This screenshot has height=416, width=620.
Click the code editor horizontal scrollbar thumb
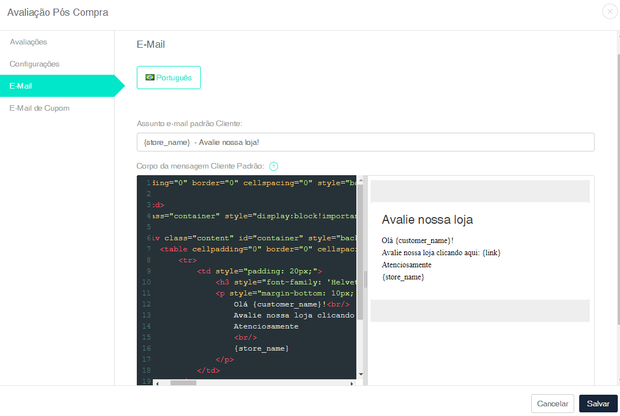[183, 383]
